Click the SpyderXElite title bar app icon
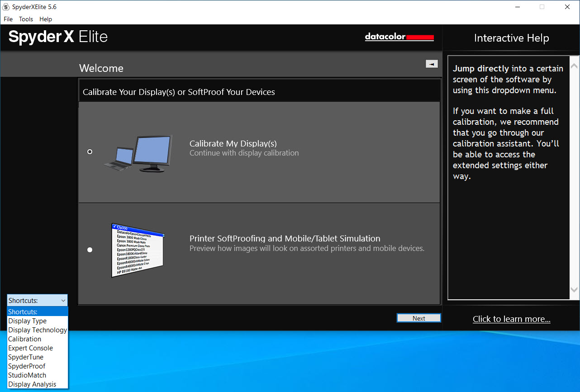Screen dimensions: 580x392 [x=6, y=7]
